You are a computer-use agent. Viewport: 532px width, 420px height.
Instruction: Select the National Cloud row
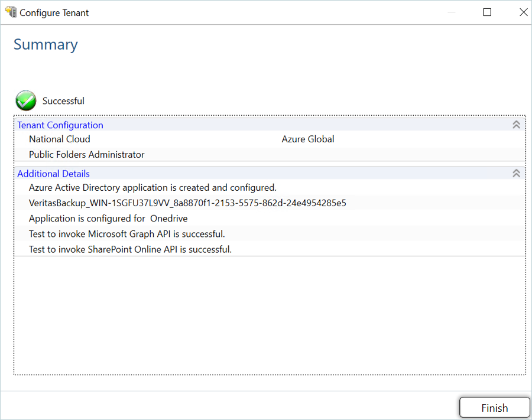60,139
